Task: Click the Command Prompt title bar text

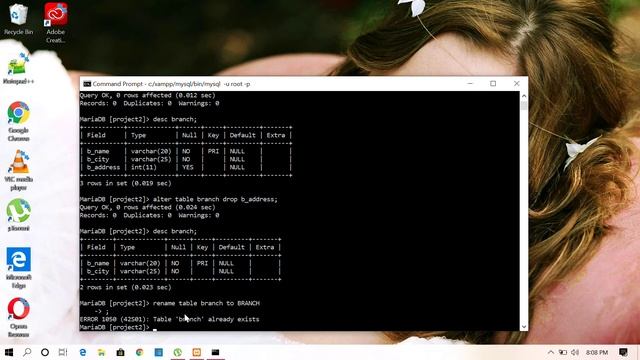Action: [171, 84]
